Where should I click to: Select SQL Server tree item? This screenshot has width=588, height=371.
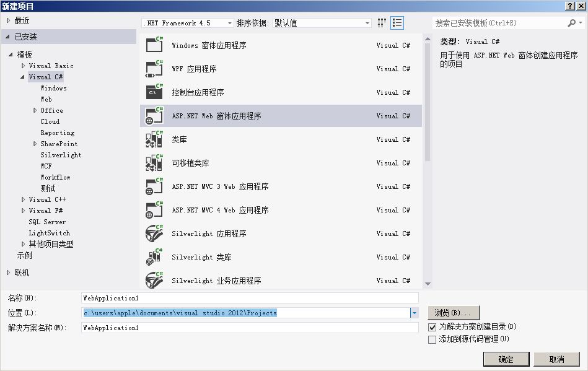pos(47,222)
